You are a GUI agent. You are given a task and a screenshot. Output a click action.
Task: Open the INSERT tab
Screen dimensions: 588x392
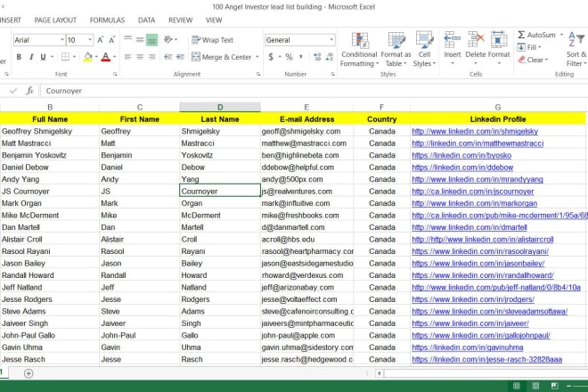coord(11,20)
